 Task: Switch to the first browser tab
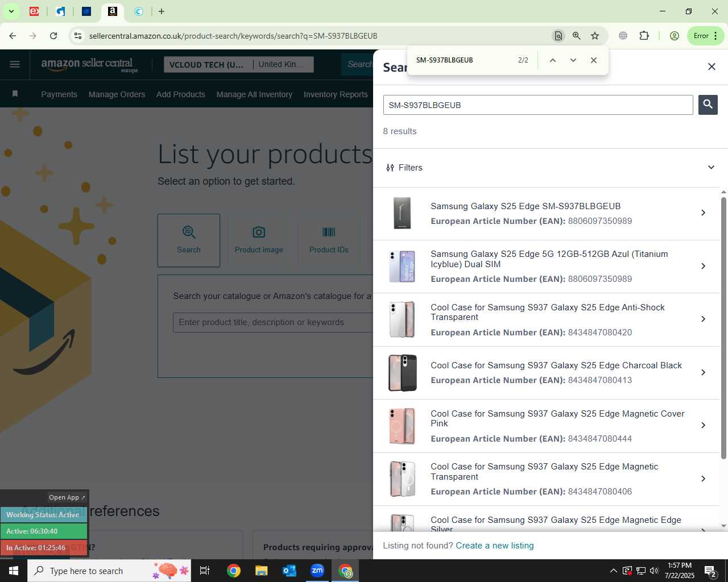pyautogui.click(x=34, y=11)
